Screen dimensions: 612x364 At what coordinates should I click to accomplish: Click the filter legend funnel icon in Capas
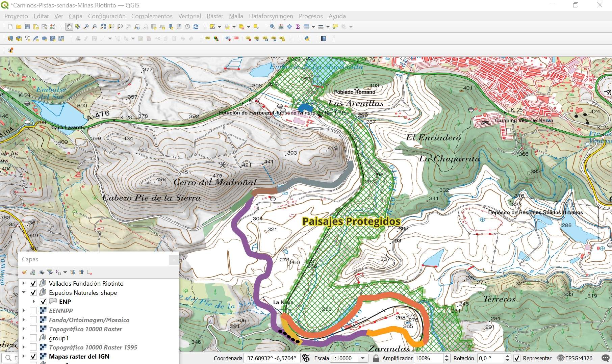click(50, 272)
